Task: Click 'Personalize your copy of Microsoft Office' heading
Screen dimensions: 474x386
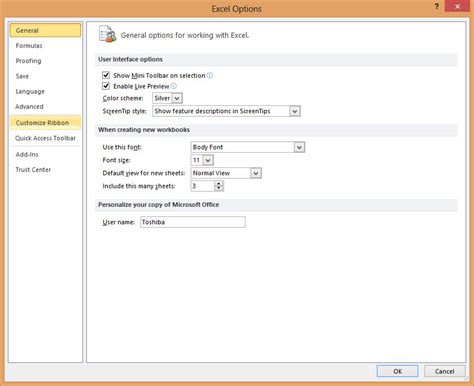Action: click(x=159, y=205)
